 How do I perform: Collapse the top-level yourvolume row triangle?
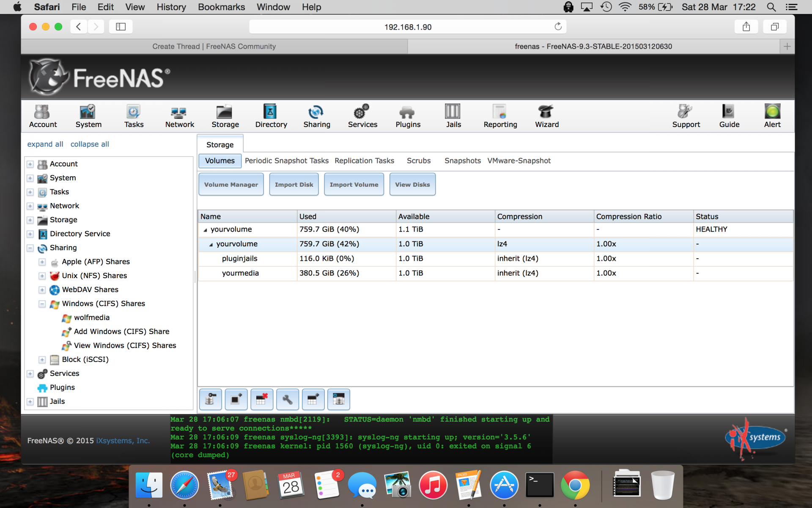205,230
